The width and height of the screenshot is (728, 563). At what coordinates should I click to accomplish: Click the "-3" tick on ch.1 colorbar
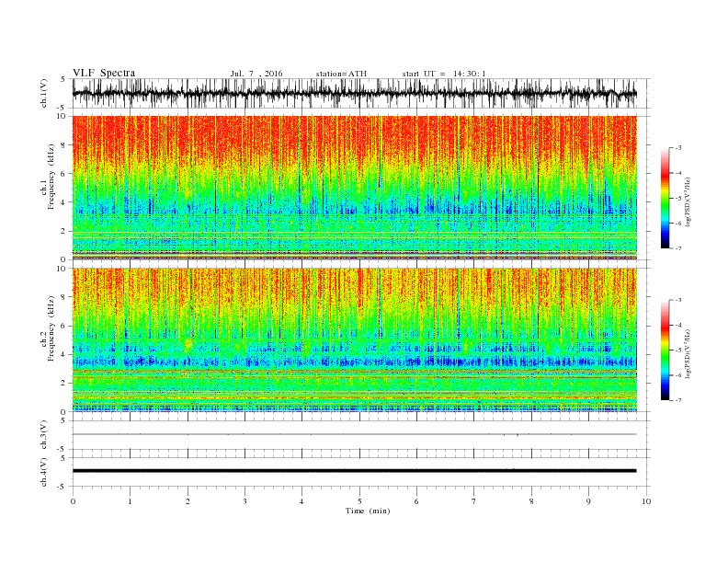click(x=678, y=148)
